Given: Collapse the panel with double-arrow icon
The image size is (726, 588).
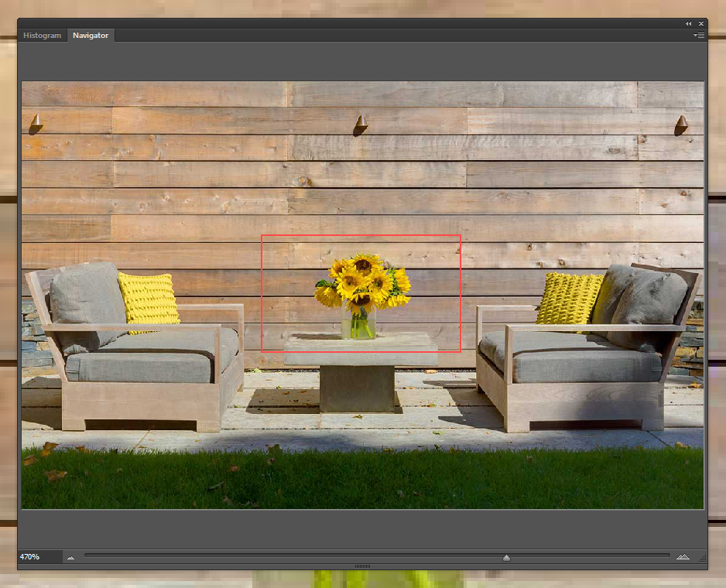Looking at the screenshot, I should tap(689, 24).
